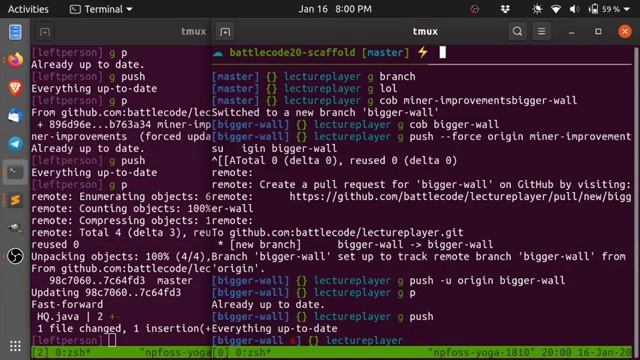
Task: Open Sublime Text from the dock
Action: pos(15,200)
